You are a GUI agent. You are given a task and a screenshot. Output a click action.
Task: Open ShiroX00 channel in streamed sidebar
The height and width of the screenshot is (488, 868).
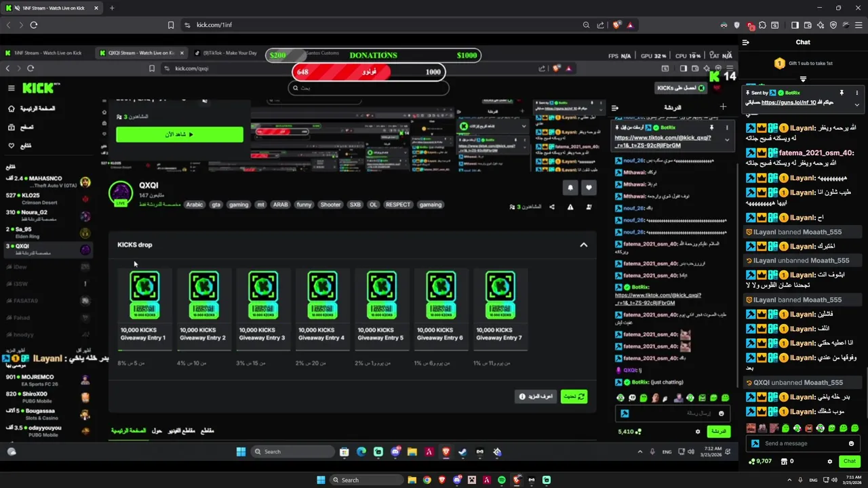tap(47, 397)
